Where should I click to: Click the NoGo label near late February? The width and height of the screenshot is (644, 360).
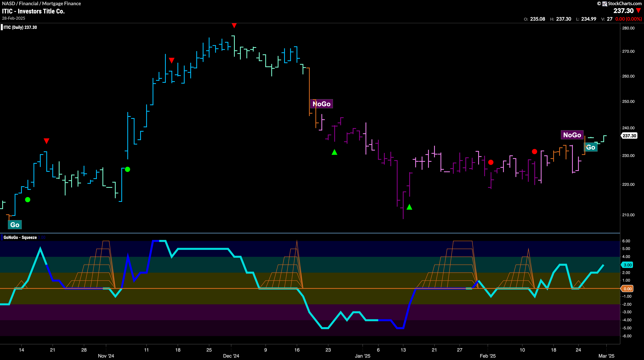click(572, 135)
